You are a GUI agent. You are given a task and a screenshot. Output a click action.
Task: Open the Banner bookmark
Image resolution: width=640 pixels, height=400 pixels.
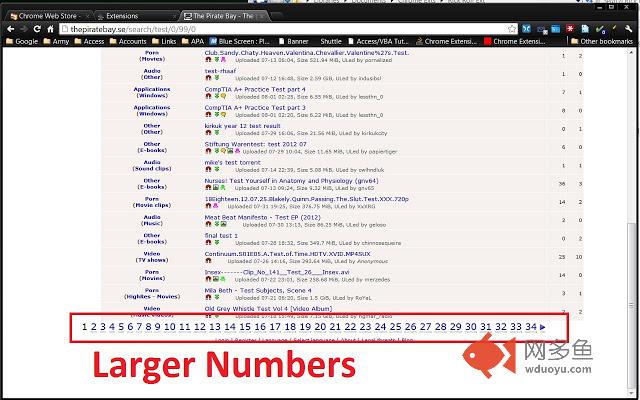(293, 41)
